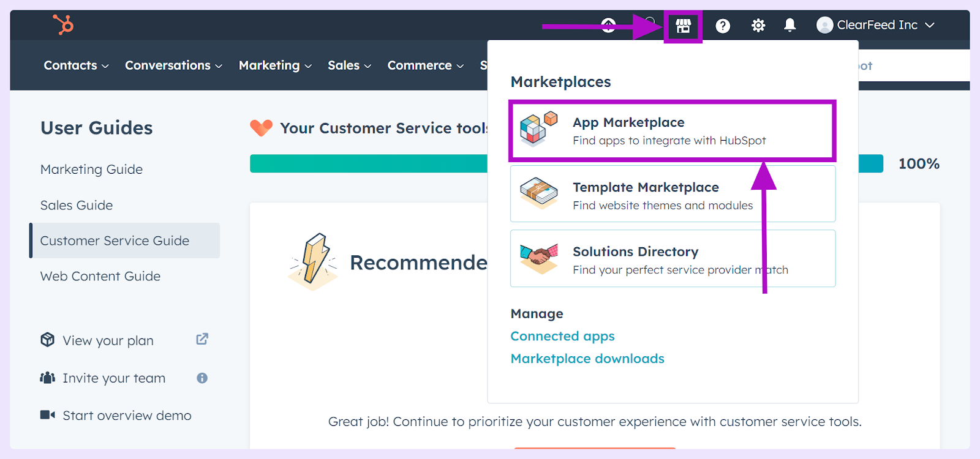Open the Conversations menu
980x459 pixels.
tap(173, 65)
